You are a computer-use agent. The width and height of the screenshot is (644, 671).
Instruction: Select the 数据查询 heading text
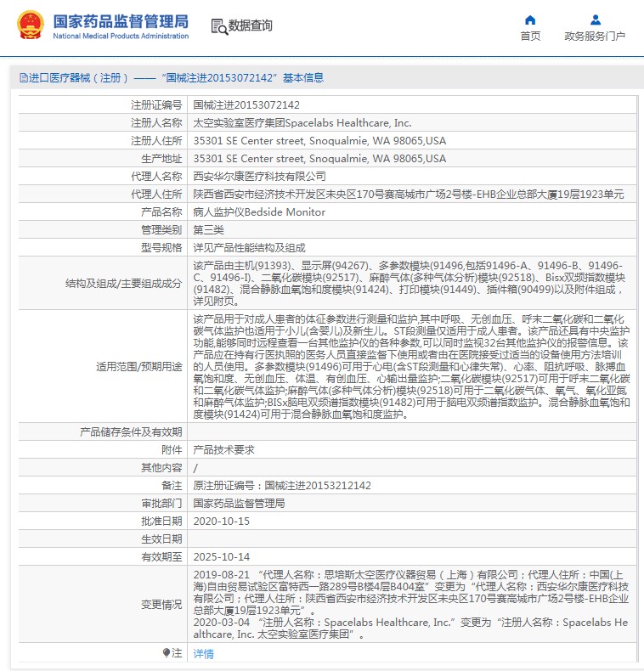(251, 26)
